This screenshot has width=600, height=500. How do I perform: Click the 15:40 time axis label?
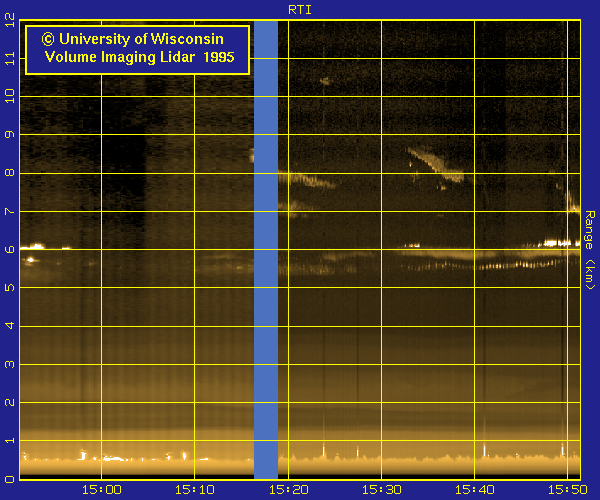[474, 490]
